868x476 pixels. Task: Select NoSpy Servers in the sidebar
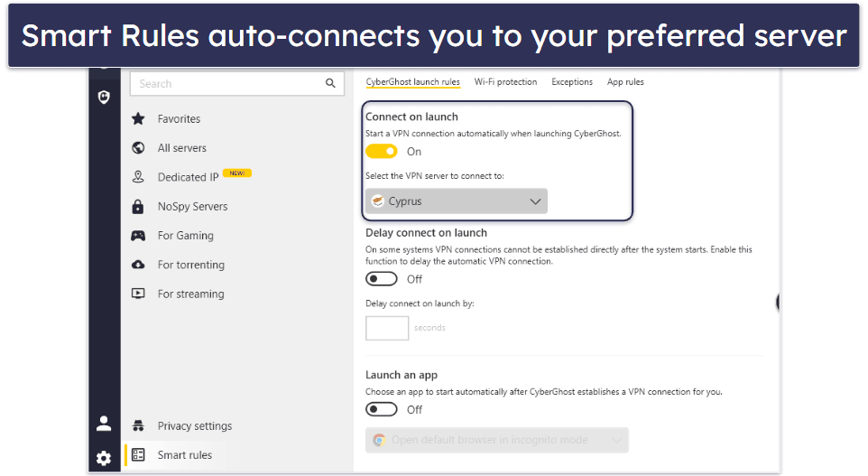pyautogui.click(x=193, y=206)
